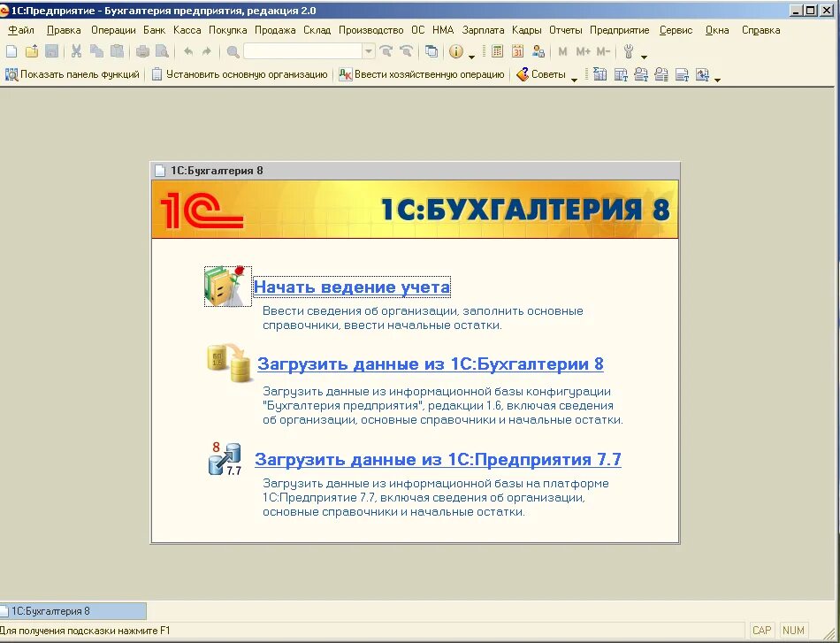The width and height of the screenshot is (840, 643).
Task: Click Загрузить данные из 1С:Бухгалтерии 8 link
Action: pyautogui.click(x=431, y=364)
